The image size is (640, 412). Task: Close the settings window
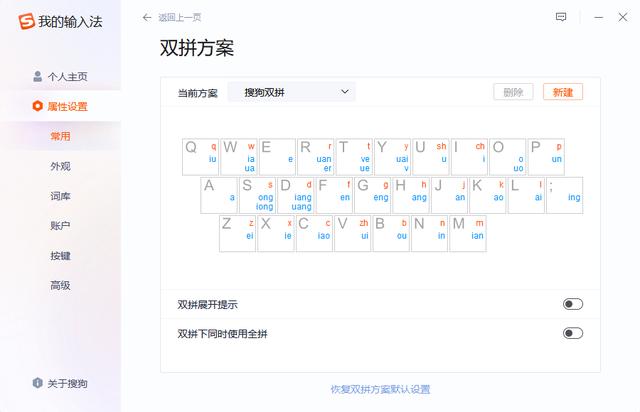[x=623, y=17]
